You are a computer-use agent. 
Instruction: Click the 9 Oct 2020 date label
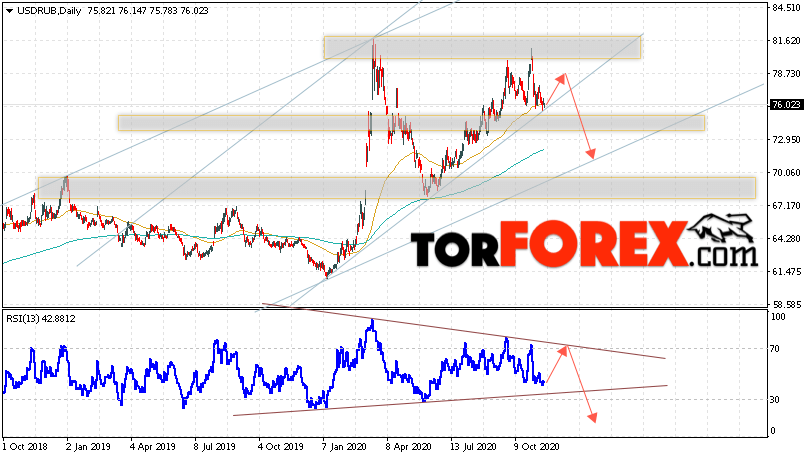click(536, 447)
